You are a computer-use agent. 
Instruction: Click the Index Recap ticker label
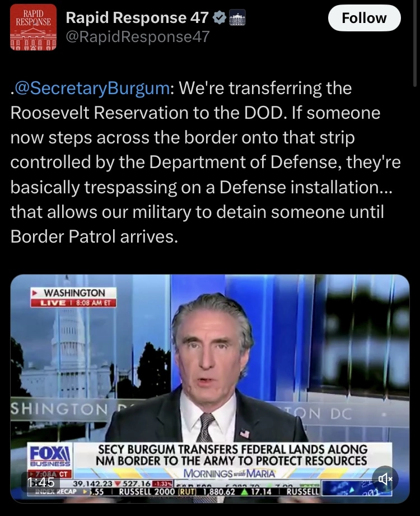pyautogui.click(x=56, y=491)
